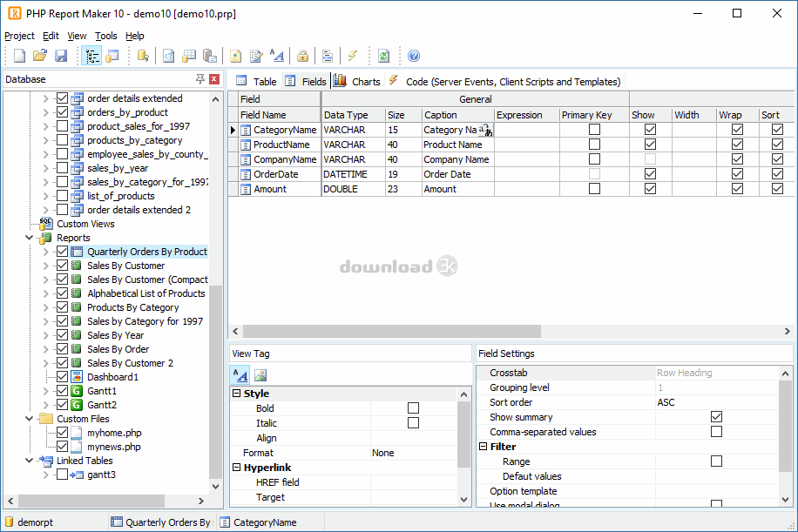The height and width of the screenshot is (532, 798).
Task: Click the menu editor toolbar icon
Action: [328, 56]
